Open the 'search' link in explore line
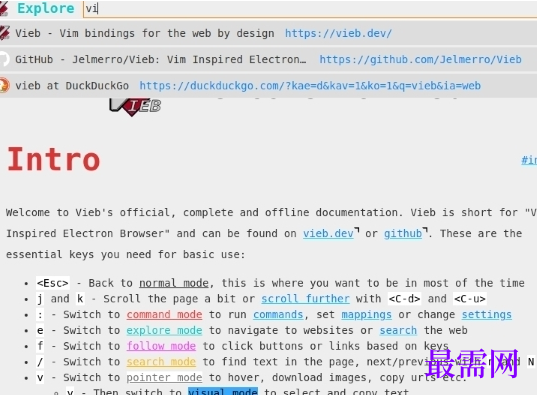This screenshot has height=395, width=537. click(398, 330)
